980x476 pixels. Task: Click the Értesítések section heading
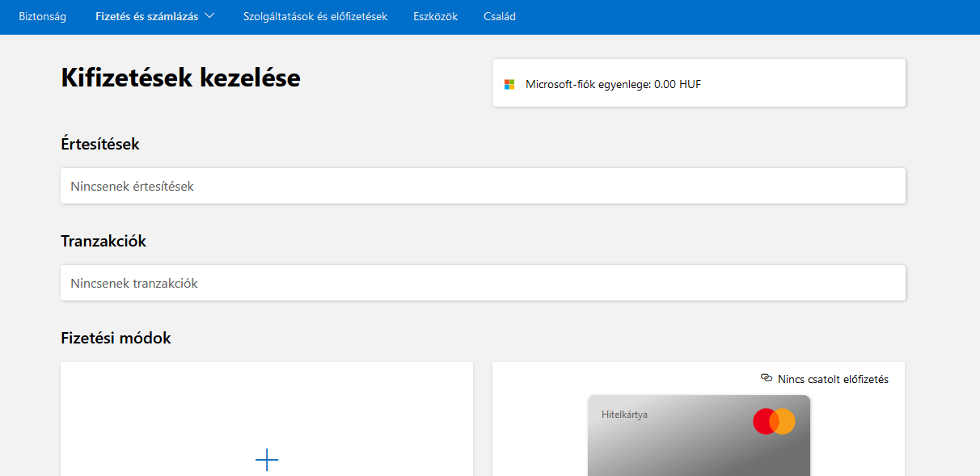100,144
